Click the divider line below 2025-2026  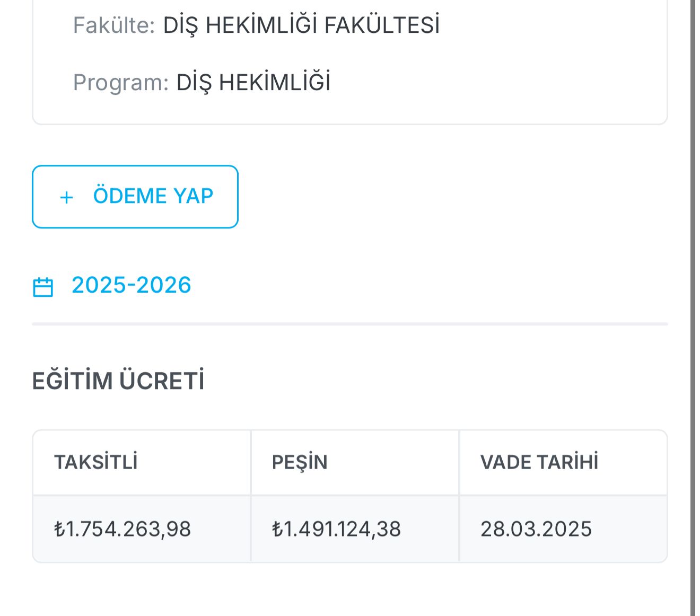tap(350, 324)
